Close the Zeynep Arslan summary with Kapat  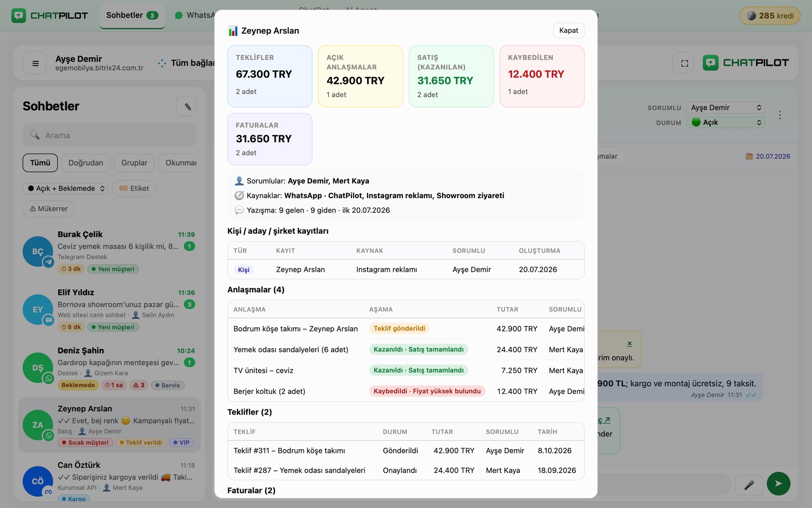(568, 30)
